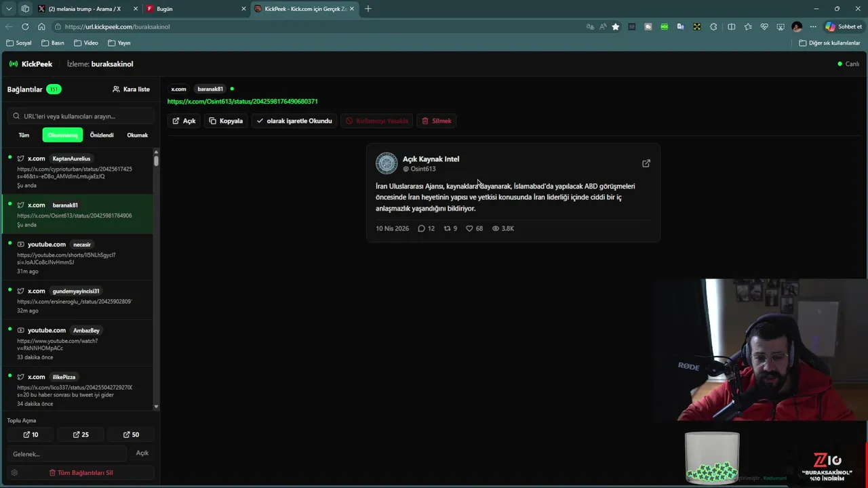Viewport: 868px width, 488px height.
Task: Bulk open 10 links button
Action: [31, 434]
